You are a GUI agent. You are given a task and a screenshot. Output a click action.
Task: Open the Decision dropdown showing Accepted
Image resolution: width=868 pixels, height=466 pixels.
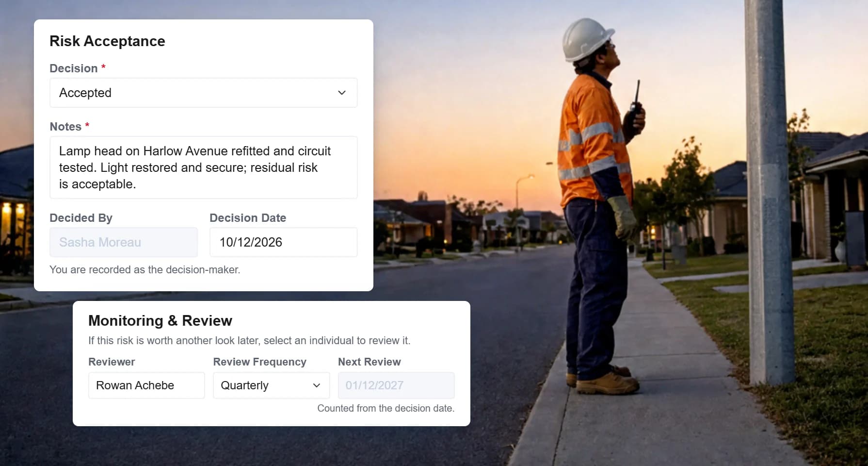pos(203,93)
